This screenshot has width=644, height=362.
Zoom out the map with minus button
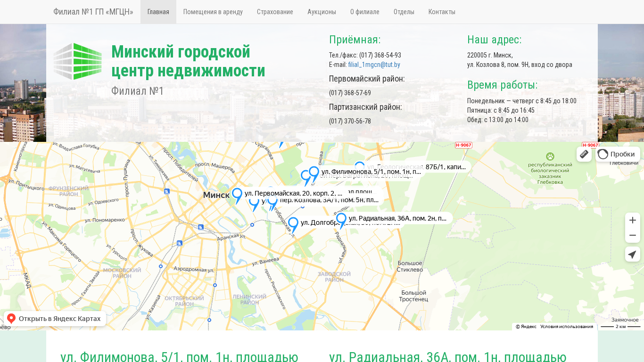(x=632, y=235)
